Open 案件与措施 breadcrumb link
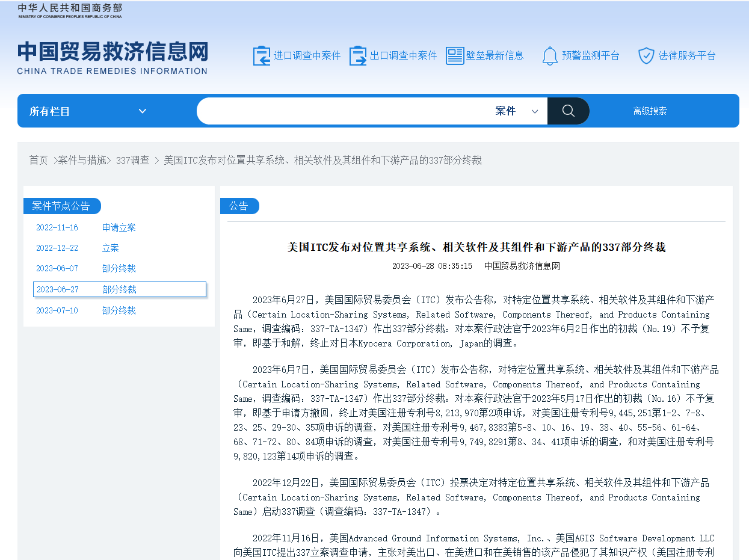 click(x=82, y=160)
